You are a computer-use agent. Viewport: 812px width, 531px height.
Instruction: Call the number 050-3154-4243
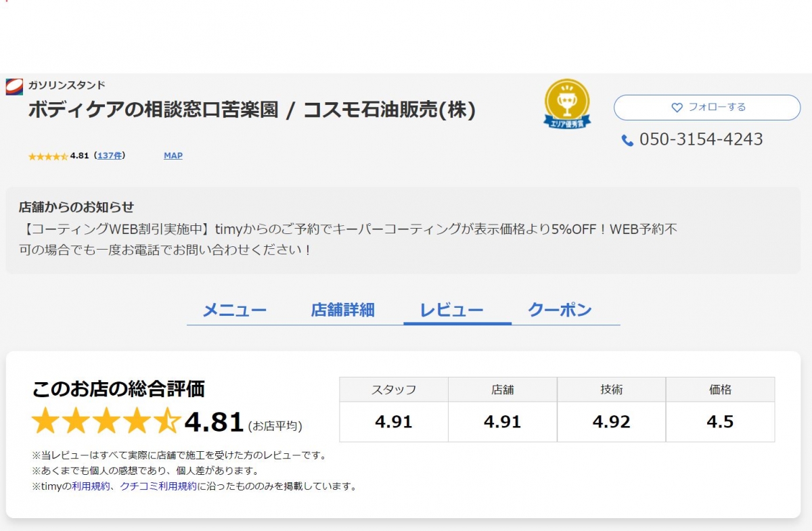tap(701, 139)
